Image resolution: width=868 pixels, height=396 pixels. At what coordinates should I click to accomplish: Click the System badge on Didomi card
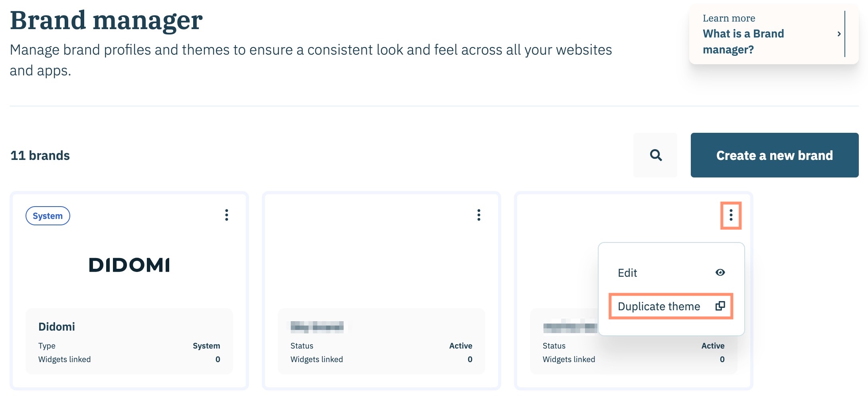tap(48, 216)
